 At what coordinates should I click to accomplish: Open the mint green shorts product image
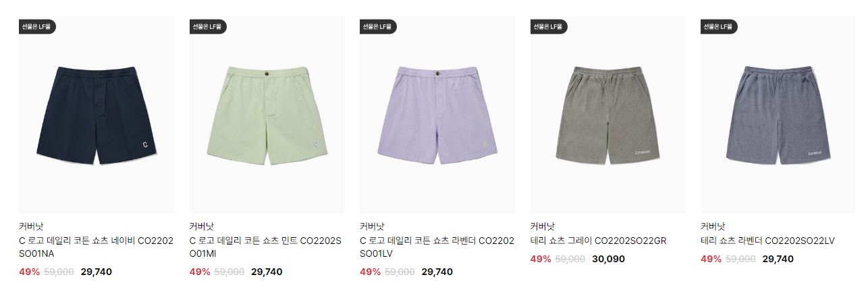tap(267, 115)
